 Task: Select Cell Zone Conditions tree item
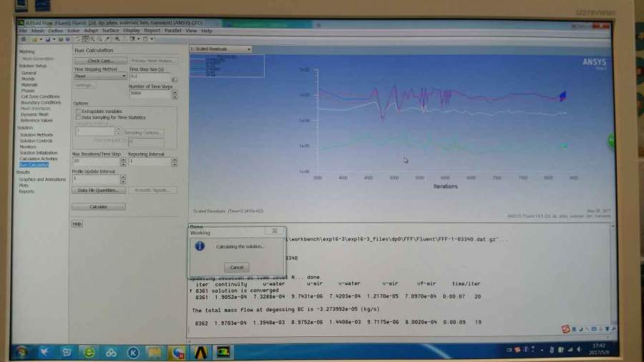coord(40,97)
